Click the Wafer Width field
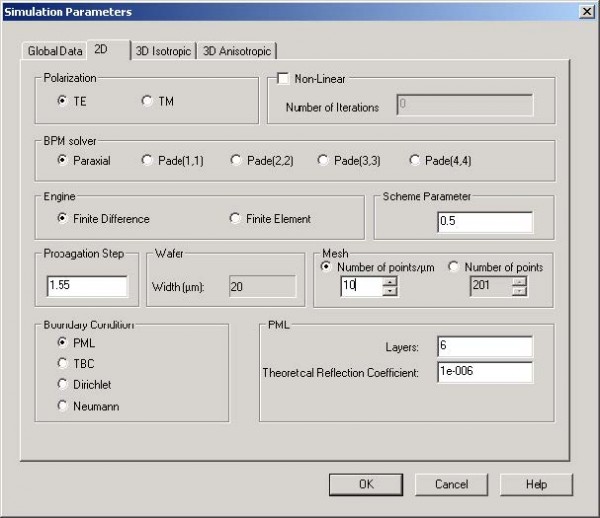The height and width of the screenshot is (518, 600). 262,287
